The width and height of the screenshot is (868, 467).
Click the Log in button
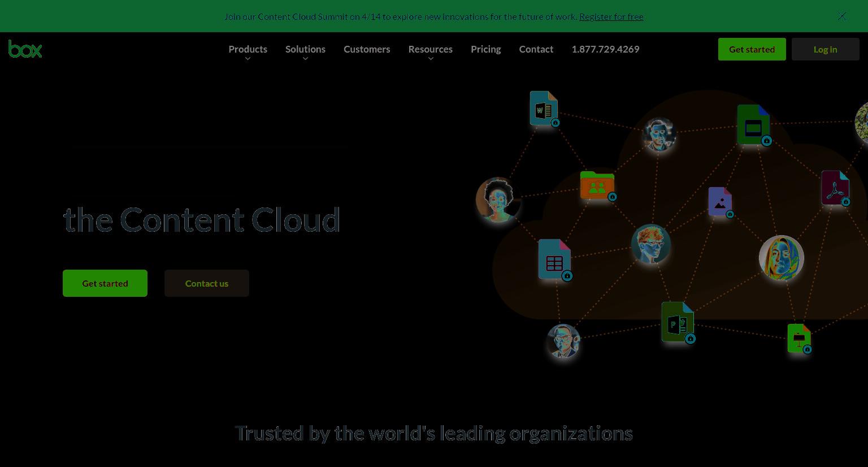tap(825, 49)
